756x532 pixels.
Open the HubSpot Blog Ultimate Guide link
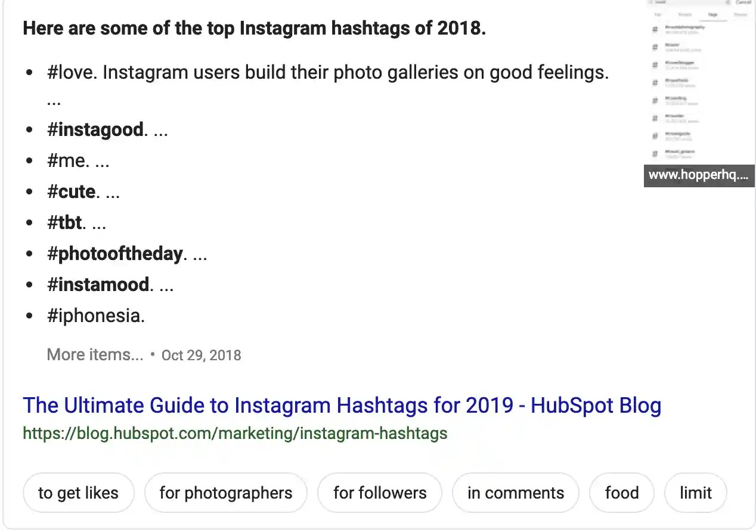pos(342,406)
